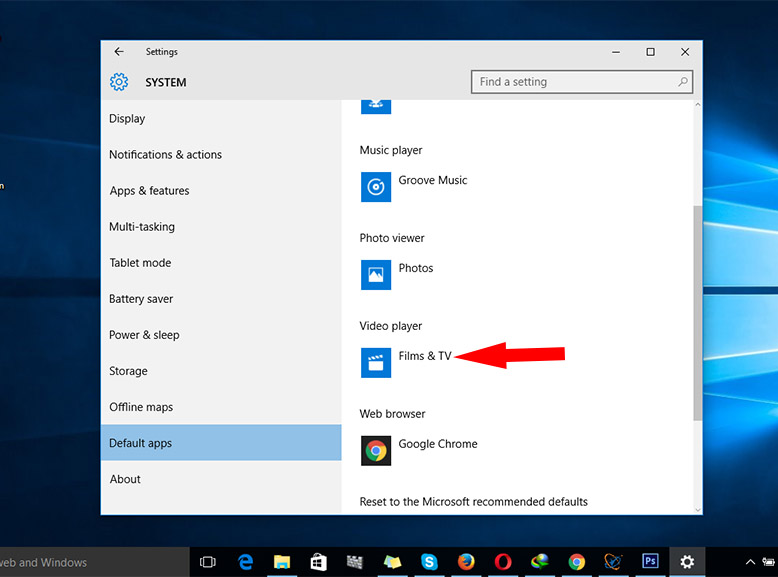
Task: Launch Microsoft Edge from taskbar
Action: (245, 562)
